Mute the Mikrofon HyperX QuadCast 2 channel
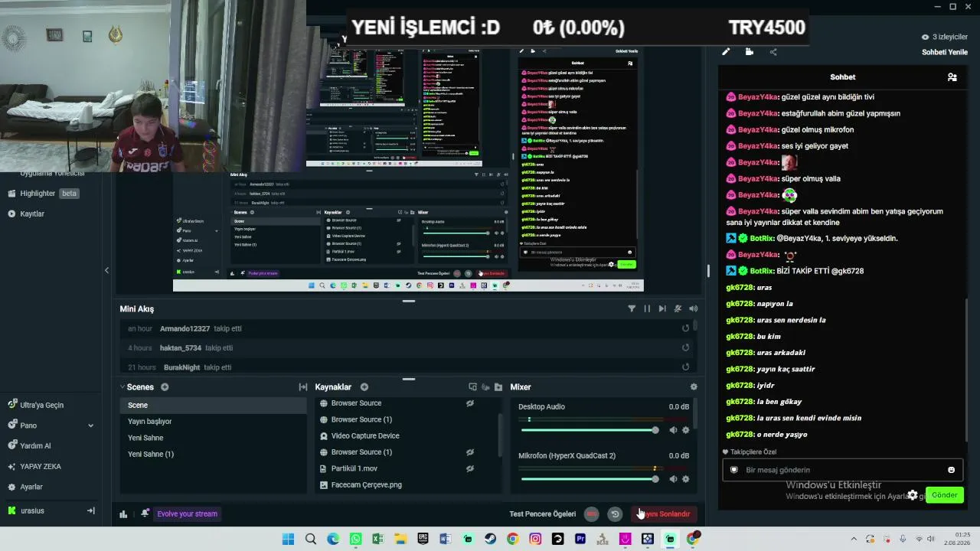 (673, 479)
